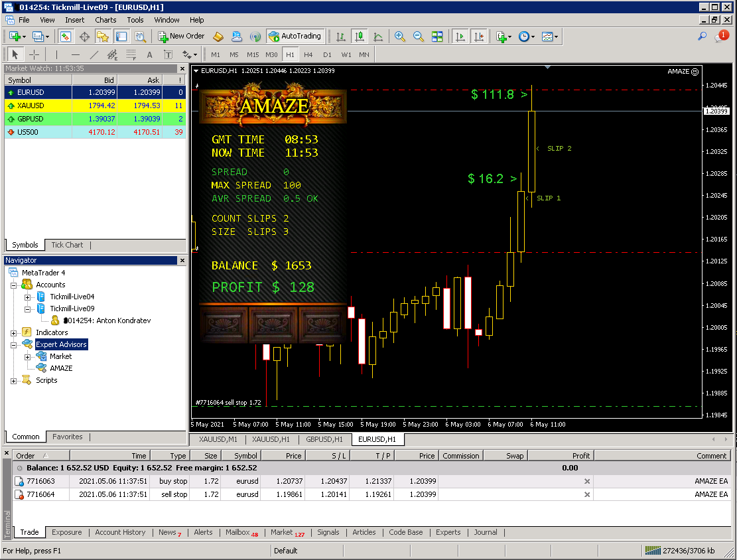The height and width of the screenshot is (560, 737).
Task: Open the Indicators list toolbar icon
Action: tap(501, 36)
